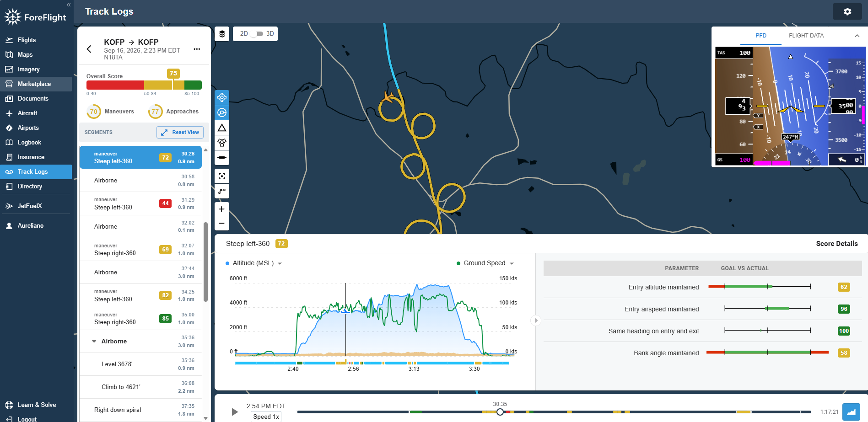
Task: Click the fit-to-screen focus icon
Action: pyautogui.click(x=222, y=176)
